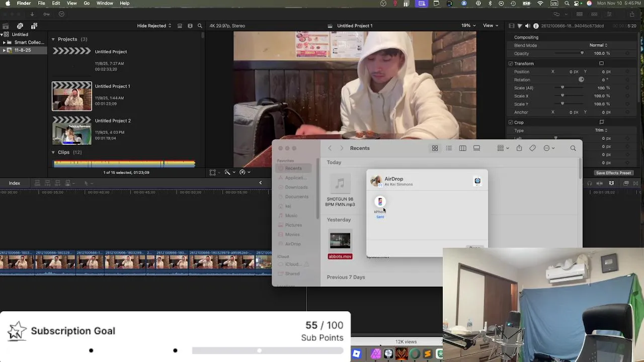Viewport: 644px width, 362px height.
Task: Open the File menu
Action: 41,4
